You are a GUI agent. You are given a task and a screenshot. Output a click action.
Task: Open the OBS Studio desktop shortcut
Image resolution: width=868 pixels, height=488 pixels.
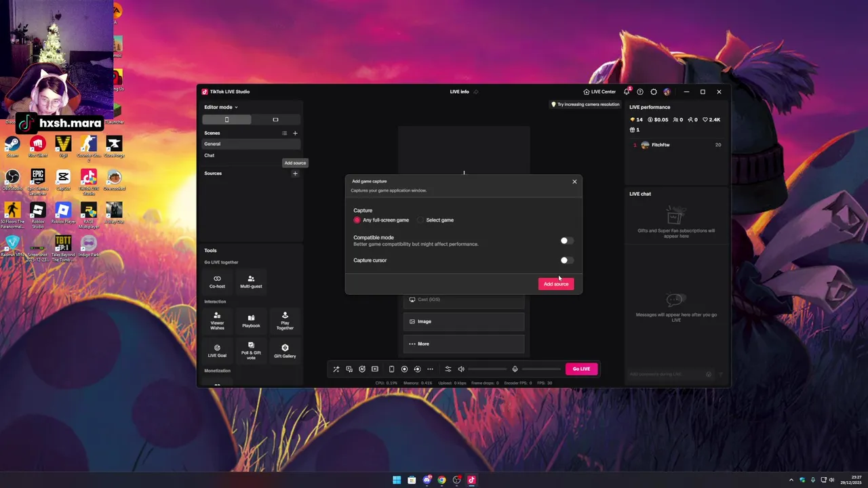[x=12, y=180]
